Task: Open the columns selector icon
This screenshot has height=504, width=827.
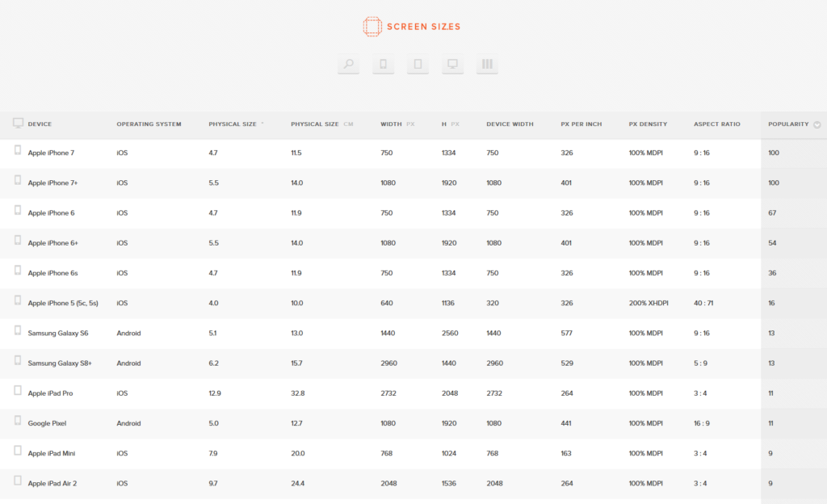Action: pos(487,65)
